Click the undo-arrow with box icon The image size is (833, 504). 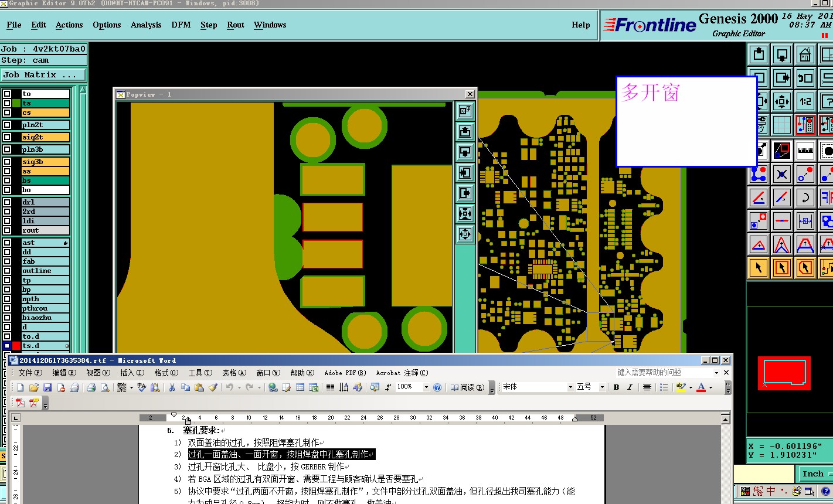click(x=805, y=77)
